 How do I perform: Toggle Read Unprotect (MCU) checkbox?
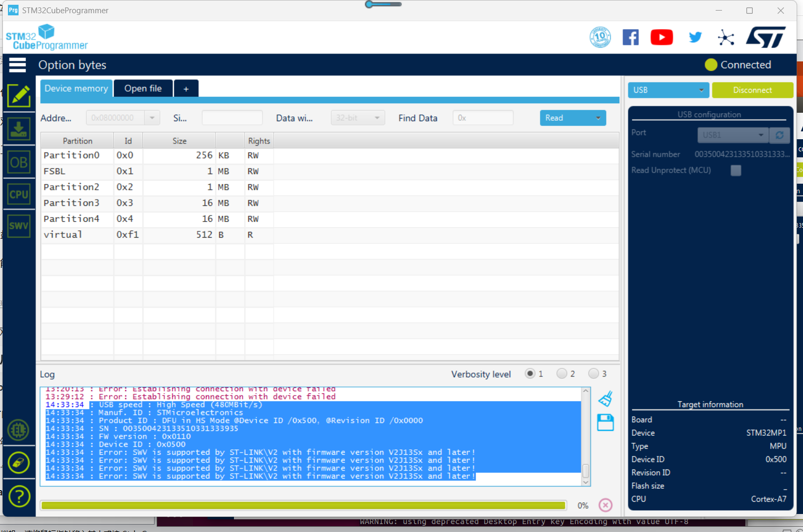(x=736, y=170)
